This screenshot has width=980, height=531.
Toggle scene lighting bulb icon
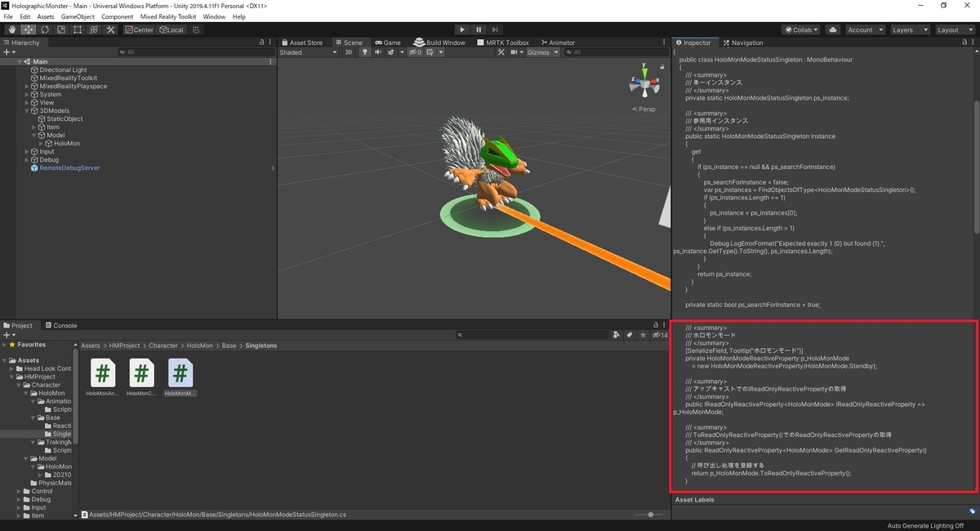coord(365,52)
